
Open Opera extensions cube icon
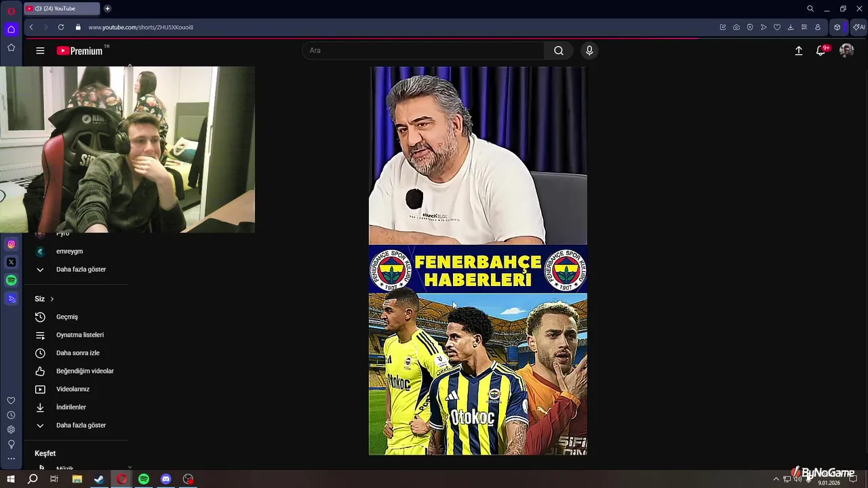tap(837, 27)
